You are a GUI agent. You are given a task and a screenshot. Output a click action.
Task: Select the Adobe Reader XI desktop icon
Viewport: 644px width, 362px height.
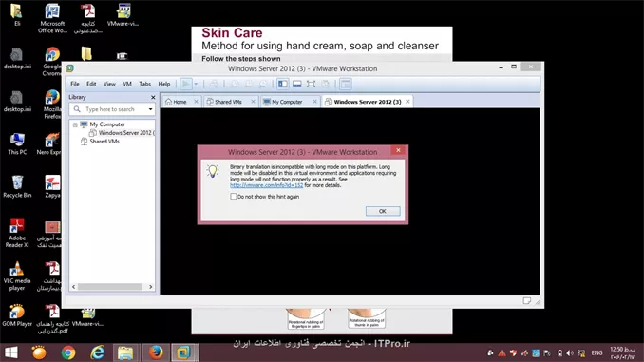[17, 233]
